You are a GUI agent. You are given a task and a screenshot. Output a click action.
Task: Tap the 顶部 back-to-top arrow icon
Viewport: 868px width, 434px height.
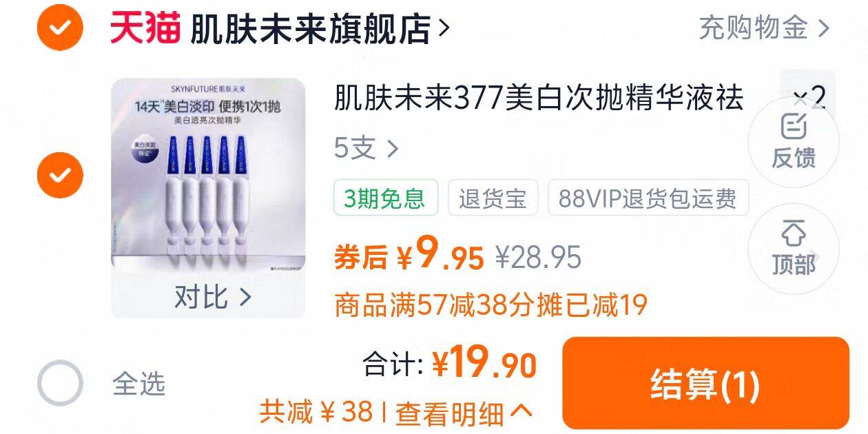794,234
